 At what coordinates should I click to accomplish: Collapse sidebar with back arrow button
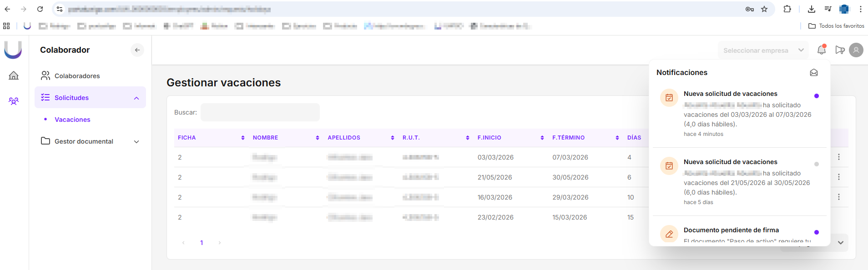137,50
